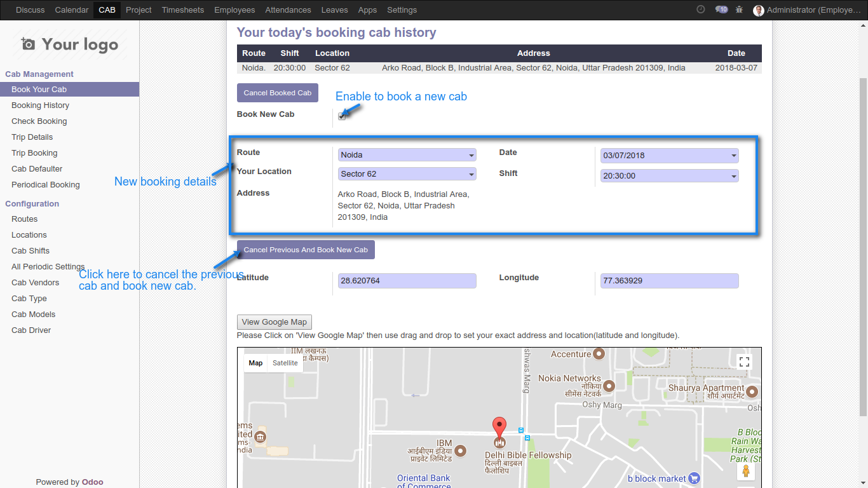Open the Timesheets menu
Viewport: 868px width, 488px height.
[x=183, y=10]
